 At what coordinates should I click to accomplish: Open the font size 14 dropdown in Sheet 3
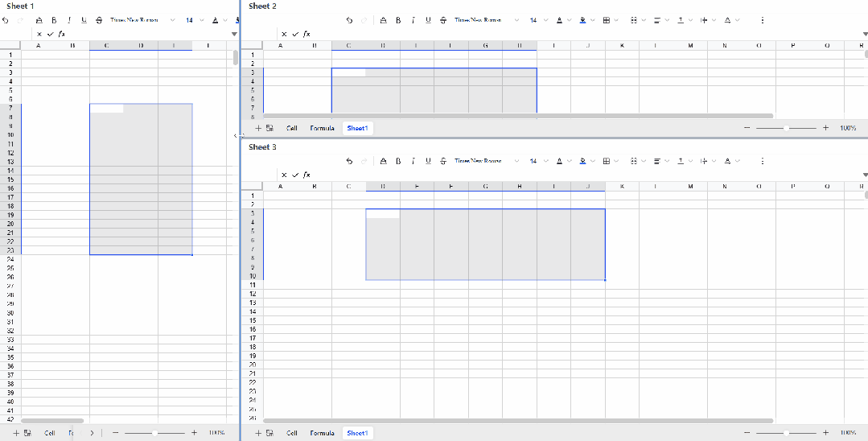click(x=537, y=161)
